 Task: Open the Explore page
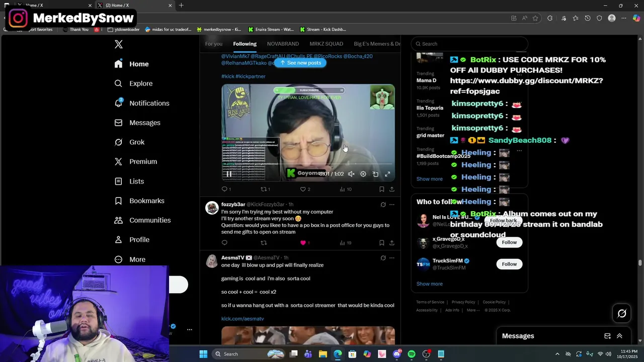tap(134, 83)
